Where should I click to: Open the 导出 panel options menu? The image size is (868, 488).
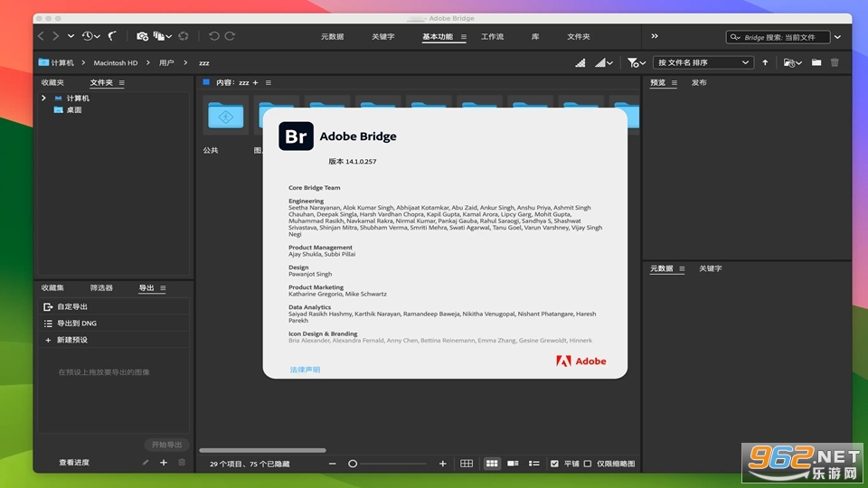tap(163, 288)
